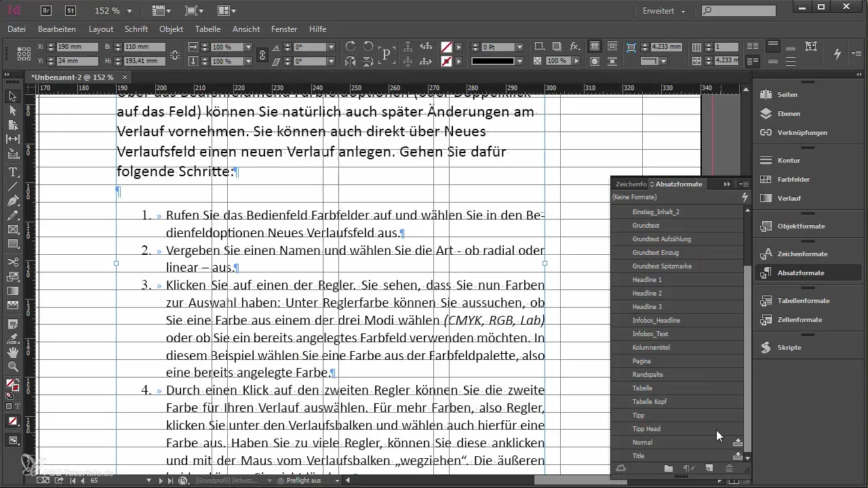Image resolution: width=868 pixels, height=488 pixels.
Task: Select the Eyedropper tool
Action: [12, 338]
